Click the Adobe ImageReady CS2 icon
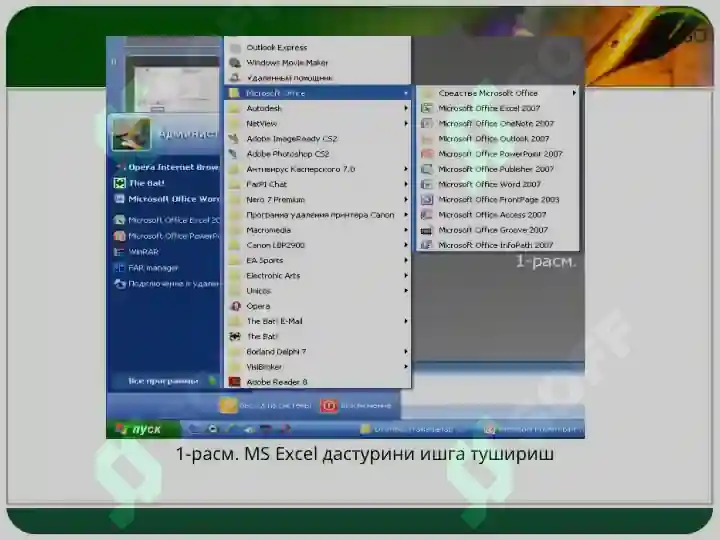The width and height of the screenshot is (720, 540). tap(234, 139)
